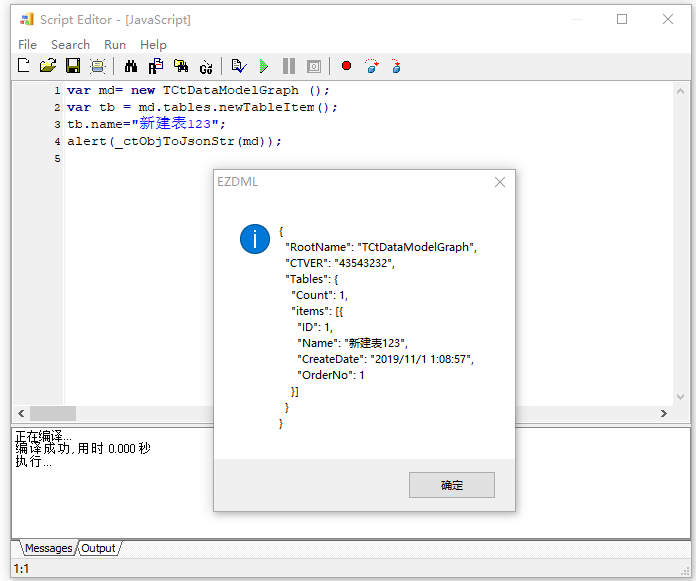Open the Replace tool icon
The image size is (696, 581).
point(156,66)
